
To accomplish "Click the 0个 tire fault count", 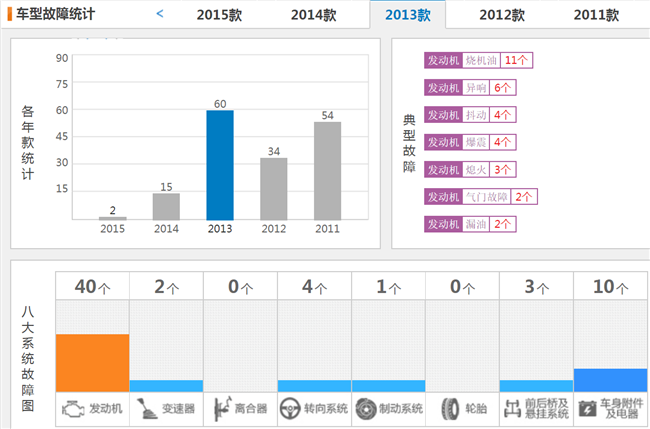I will (x=462, y=286).
